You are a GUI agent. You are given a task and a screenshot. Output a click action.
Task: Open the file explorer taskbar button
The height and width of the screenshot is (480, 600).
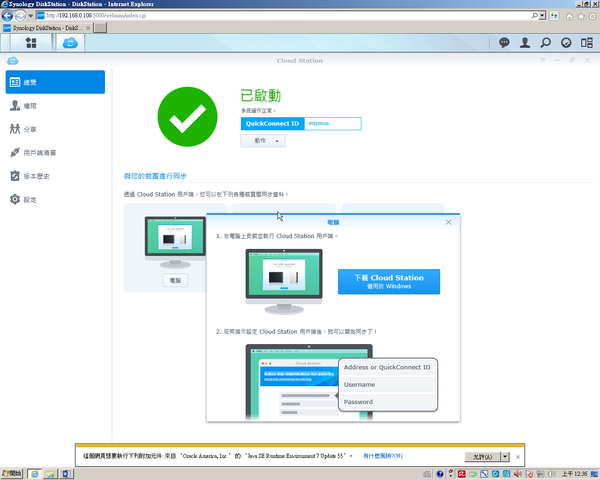(x=50, y=474)
